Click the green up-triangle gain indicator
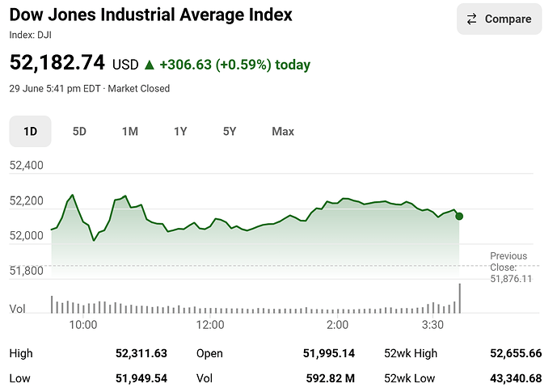The width and height of the screenshot is (557, 392). (150, 65)
